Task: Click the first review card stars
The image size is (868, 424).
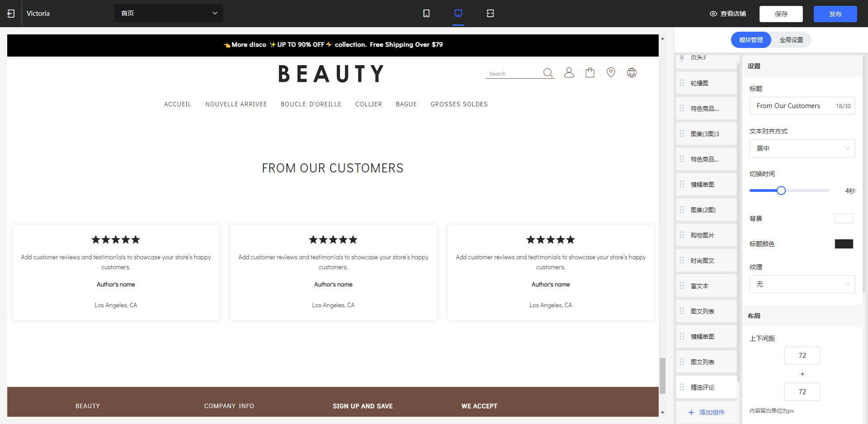Action: 116,239
